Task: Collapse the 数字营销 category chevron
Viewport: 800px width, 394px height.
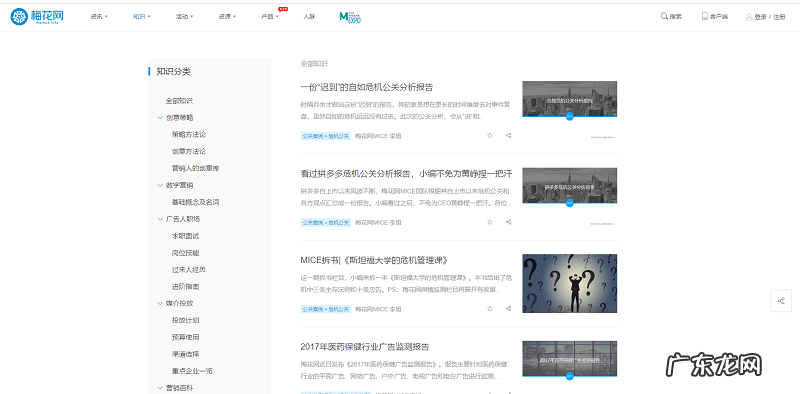Action: (x=160, y=185)
